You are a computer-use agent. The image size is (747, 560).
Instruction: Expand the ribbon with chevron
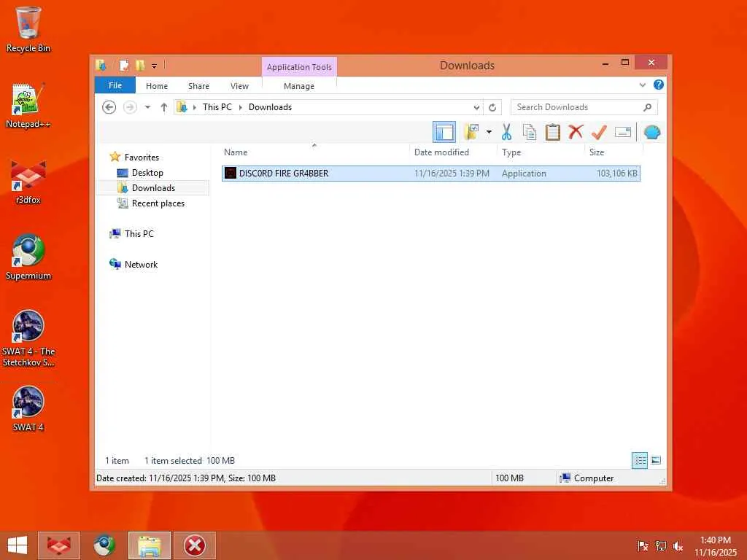click(643, 85)
